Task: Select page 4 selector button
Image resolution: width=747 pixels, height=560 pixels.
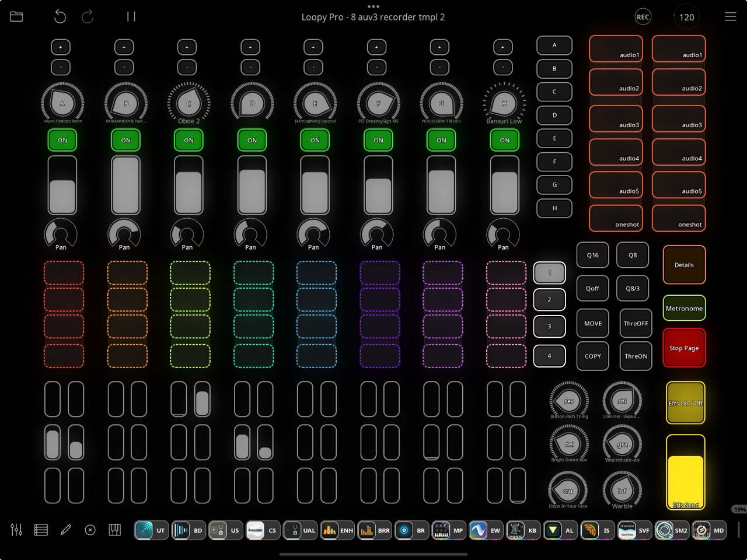Action: tap(549, 356)
